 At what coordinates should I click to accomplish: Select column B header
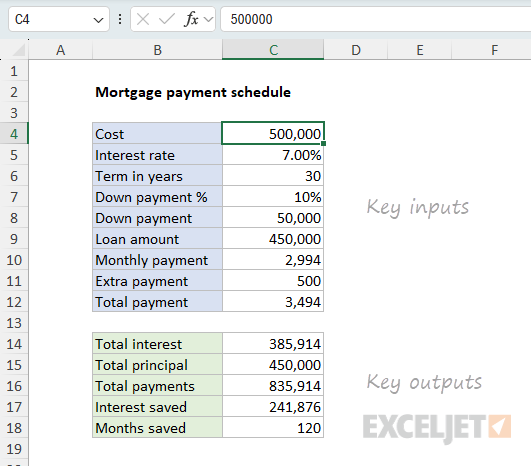[x=157, y=50]
